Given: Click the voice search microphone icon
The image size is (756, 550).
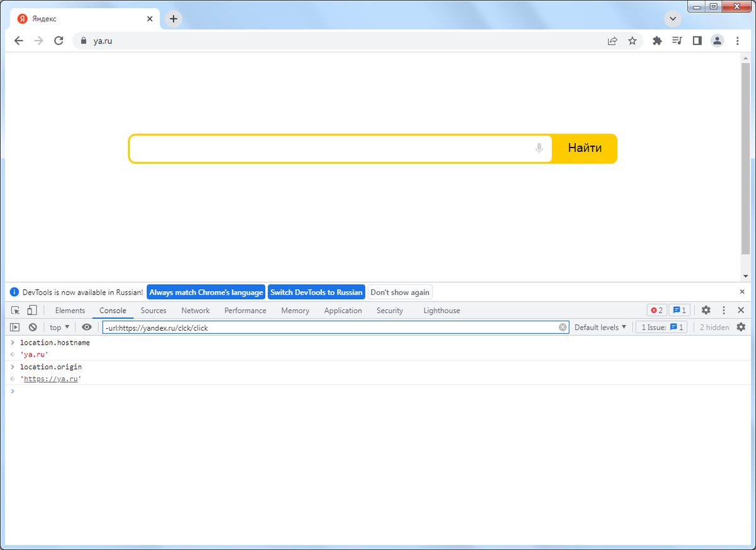Looking at the screenshot, I should point(539,149).
